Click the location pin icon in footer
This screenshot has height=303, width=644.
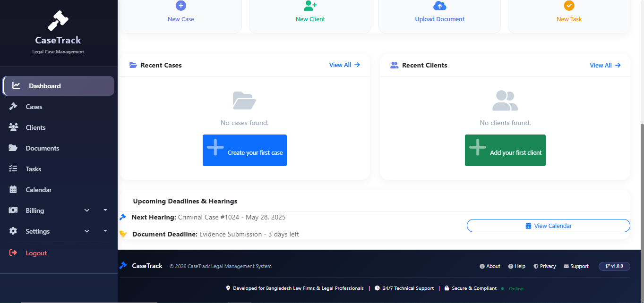(228, 288)
